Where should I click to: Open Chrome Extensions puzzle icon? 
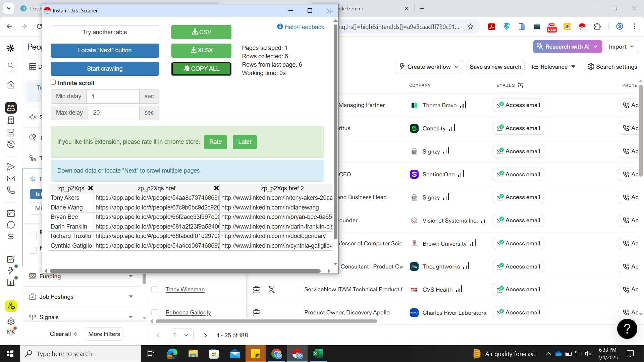597,27
